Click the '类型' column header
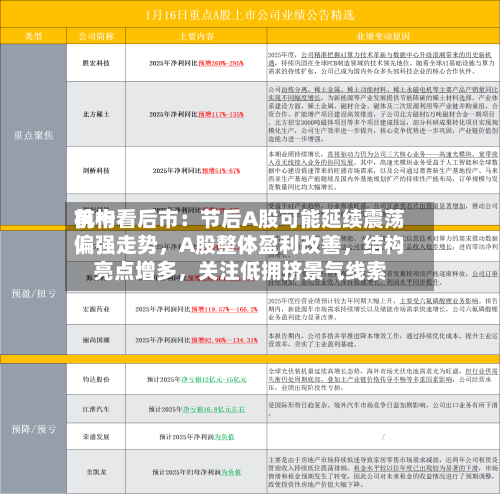Viewport: 500px width, 494px height. coord(33,36)
